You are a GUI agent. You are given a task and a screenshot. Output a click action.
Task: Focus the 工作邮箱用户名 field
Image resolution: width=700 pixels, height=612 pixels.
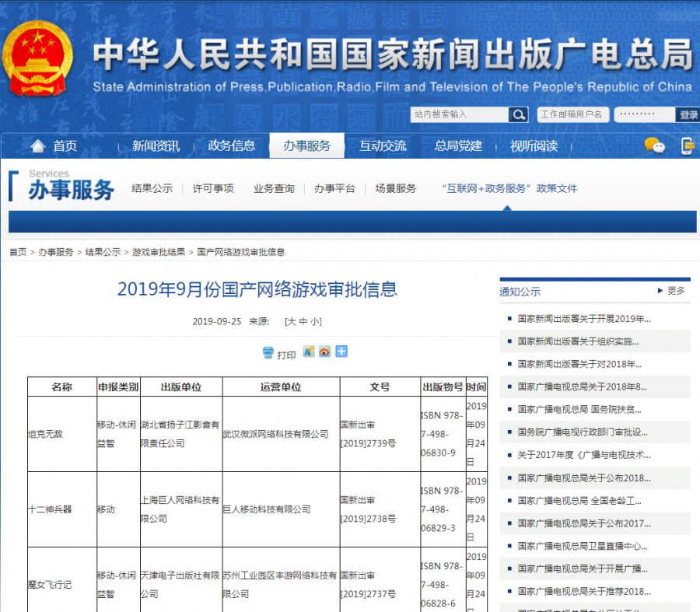(573, 115)
